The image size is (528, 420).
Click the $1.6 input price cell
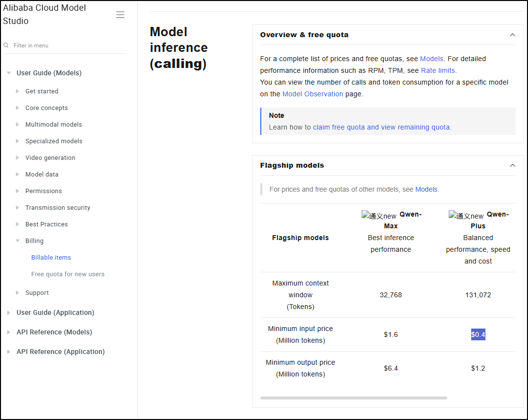point(390,334)
